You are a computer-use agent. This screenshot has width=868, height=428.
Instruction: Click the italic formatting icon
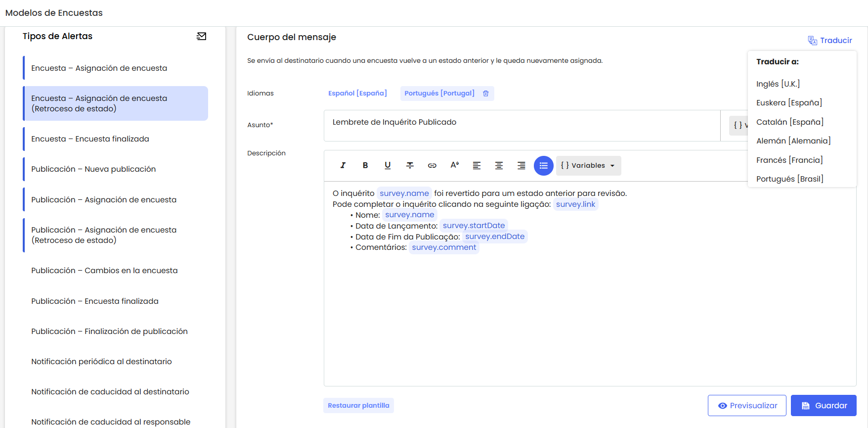point(343,165)
